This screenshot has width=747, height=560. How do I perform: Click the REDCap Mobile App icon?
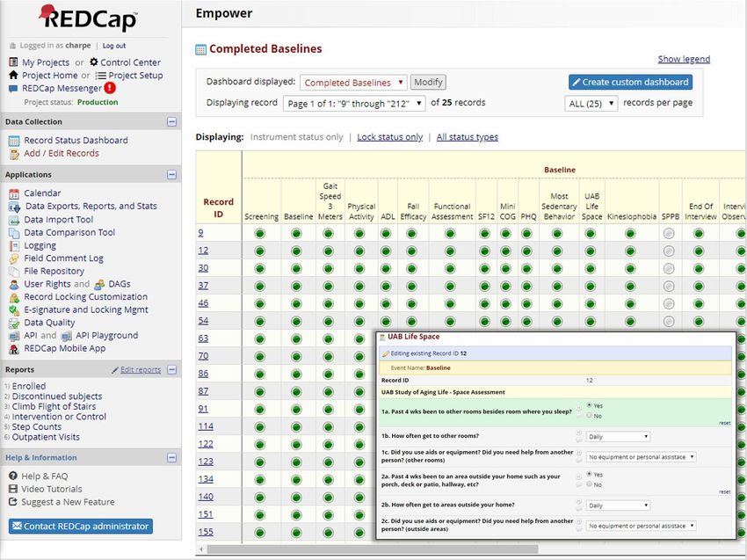pos(14,349)
